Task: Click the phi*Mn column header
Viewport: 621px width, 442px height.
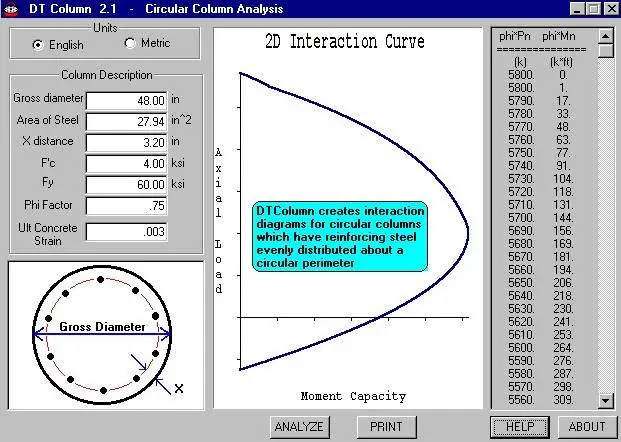Action: coord(559,36)
